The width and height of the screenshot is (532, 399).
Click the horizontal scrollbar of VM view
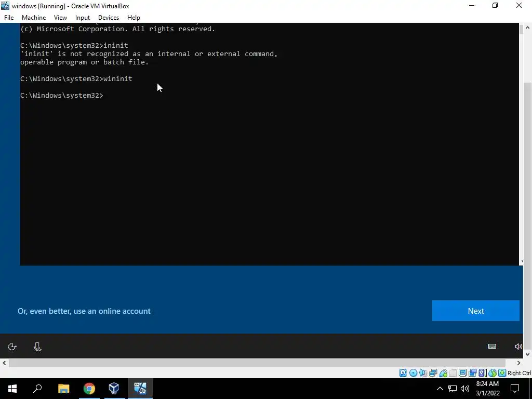[x=257, y=363]
